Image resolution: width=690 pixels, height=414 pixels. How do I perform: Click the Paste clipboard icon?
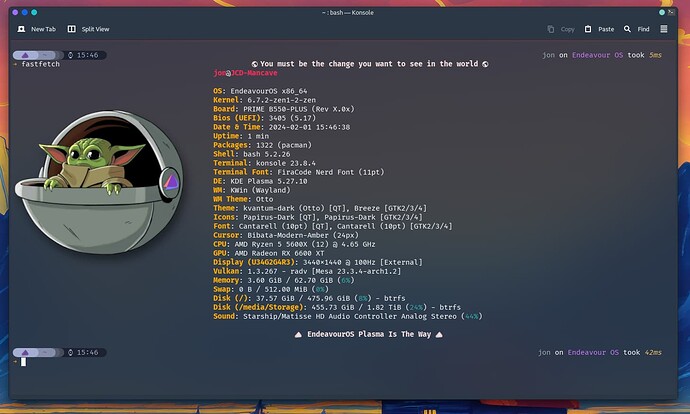(588, 29)
